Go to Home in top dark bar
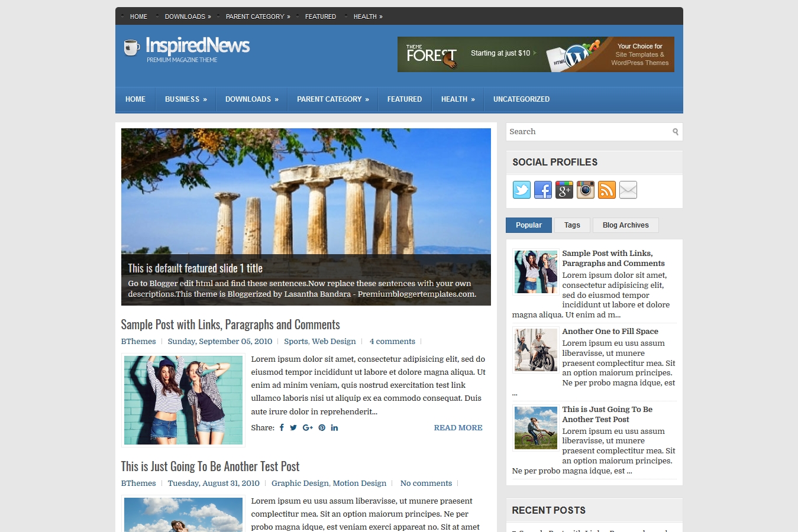 click(138, 17)
